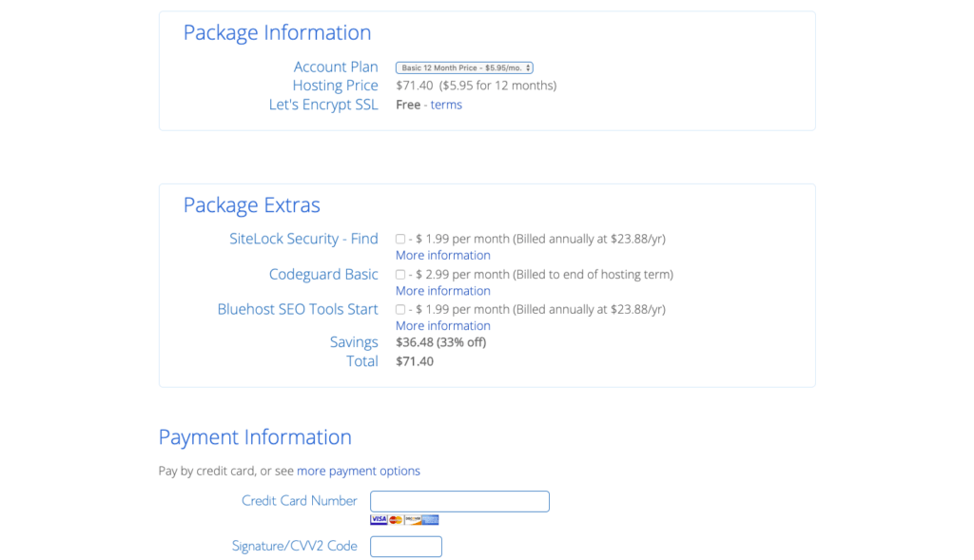Click the Package Information heading

[x=277, y=32]
